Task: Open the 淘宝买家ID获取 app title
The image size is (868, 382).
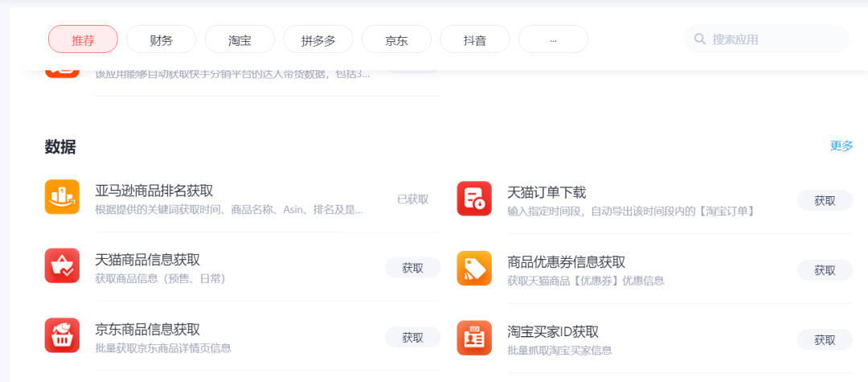Action: tap(552, 331)
